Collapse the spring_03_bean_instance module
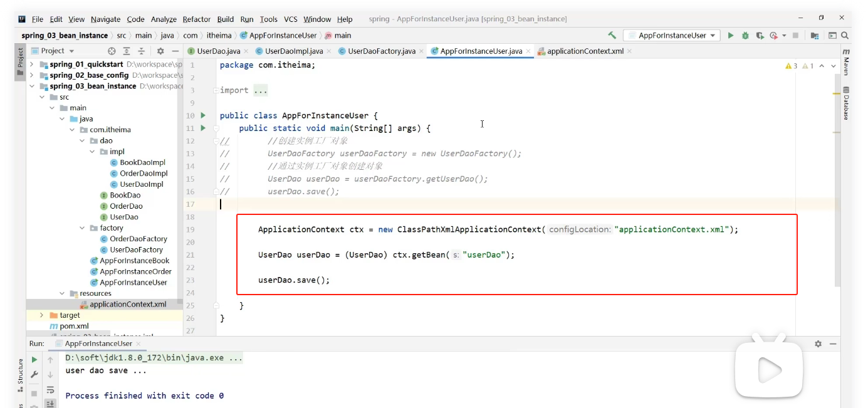This screenshot has height=408, width=868. (32, 86)
